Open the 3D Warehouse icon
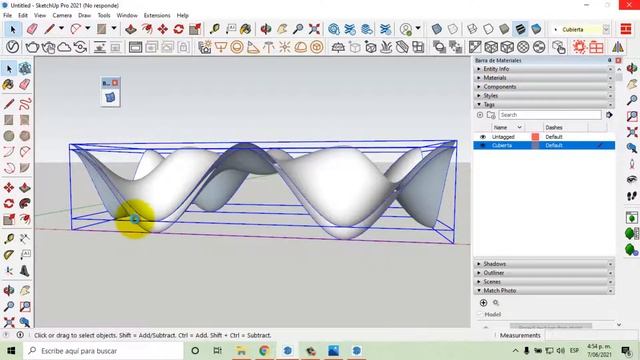The width and height of the screenshot is (640, 360). point(334,29)
